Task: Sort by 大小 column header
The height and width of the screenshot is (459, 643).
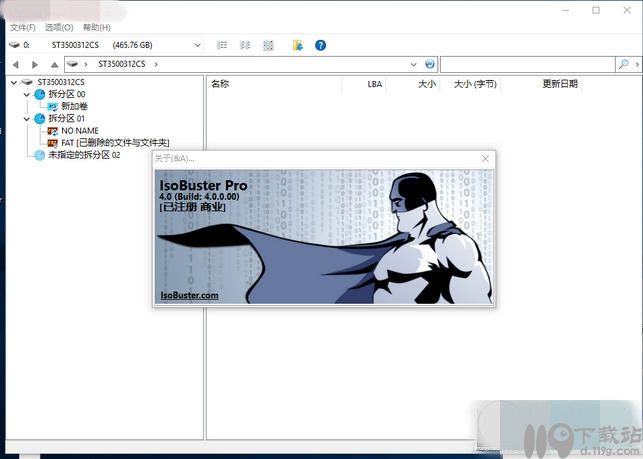Action: [427, 84]
